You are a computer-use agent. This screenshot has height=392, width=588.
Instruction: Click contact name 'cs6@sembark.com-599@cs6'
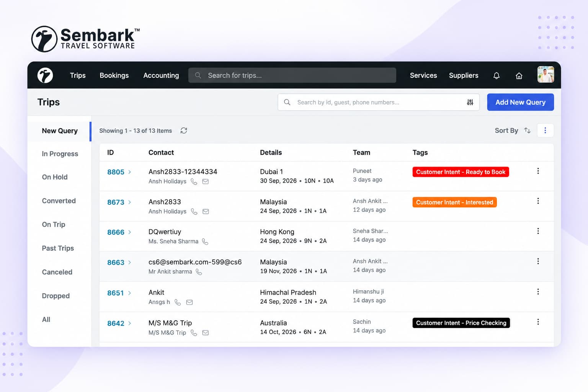(195, 262)
